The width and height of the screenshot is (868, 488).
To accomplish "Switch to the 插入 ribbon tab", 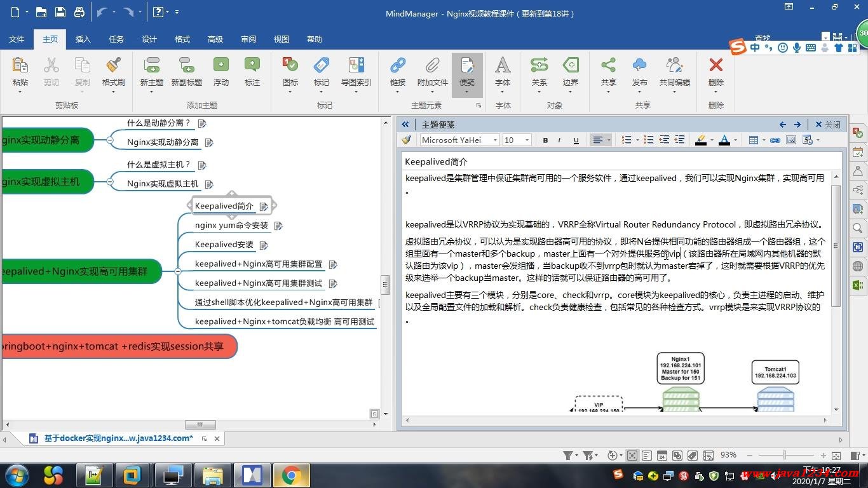I will [x=83, y=39].
